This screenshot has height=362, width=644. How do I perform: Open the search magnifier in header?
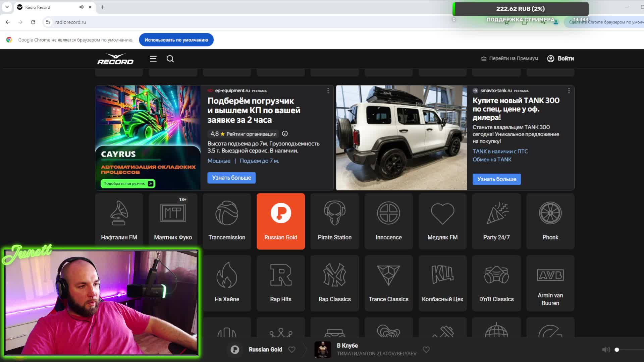(x=170, y=59)
